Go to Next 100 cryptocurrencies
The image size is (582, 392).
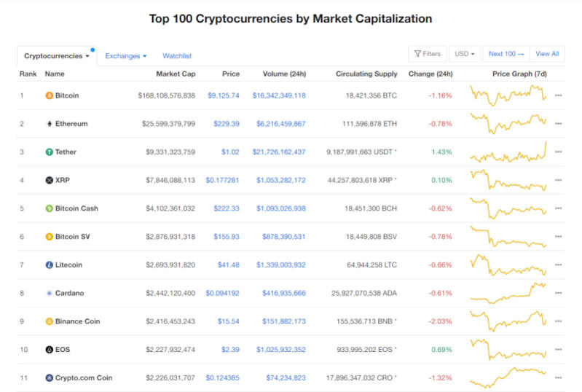tap(506, 54)
